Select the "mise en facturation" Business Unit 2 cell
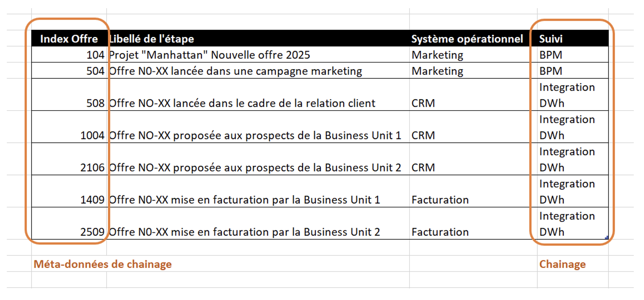Image resolution: width=644 pixels, height=300 pixels. 244,232
